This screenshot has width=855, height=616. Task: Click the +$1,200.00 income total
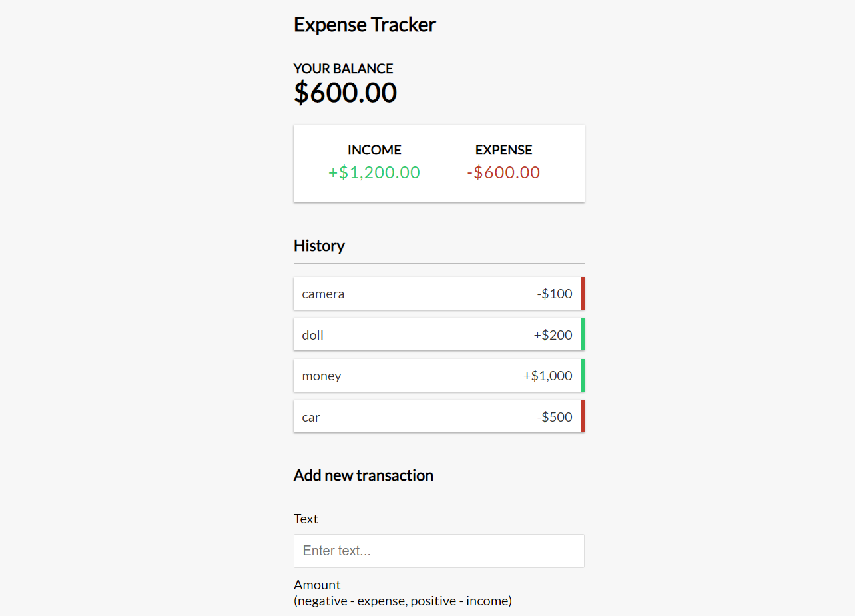coord(374,172)
